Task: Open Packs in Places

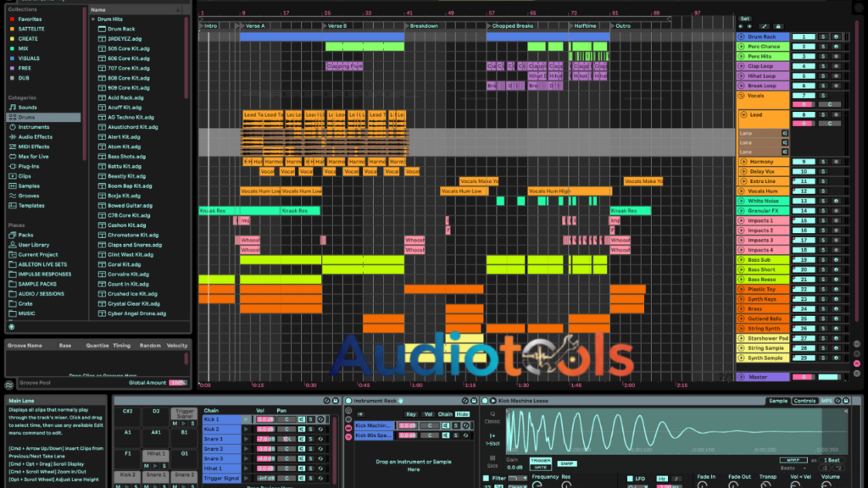Action: click(25, 236)
